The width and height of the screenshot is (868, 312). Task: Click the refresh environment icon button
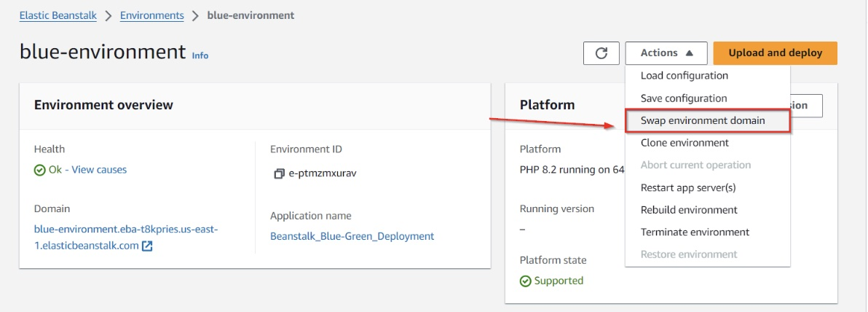coord(601,53)
